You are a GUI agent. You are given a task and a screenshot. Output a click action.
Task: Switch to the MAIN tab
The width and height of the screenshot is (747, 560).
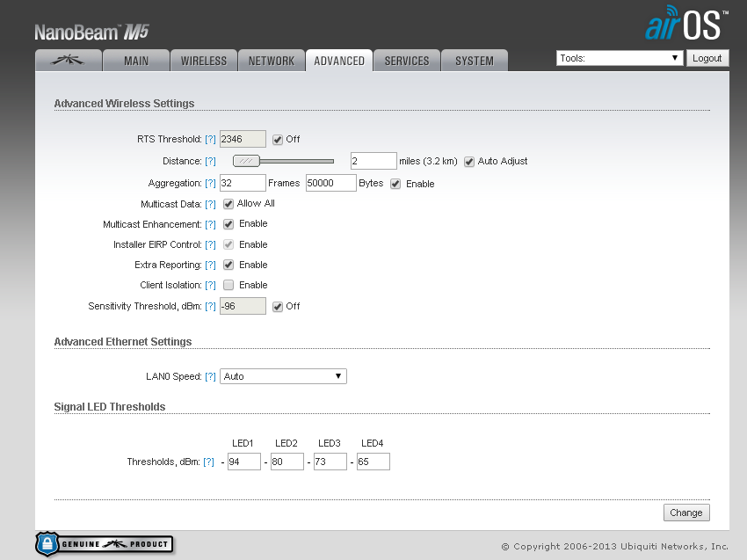pyautogui.click(x=136, y=61)
